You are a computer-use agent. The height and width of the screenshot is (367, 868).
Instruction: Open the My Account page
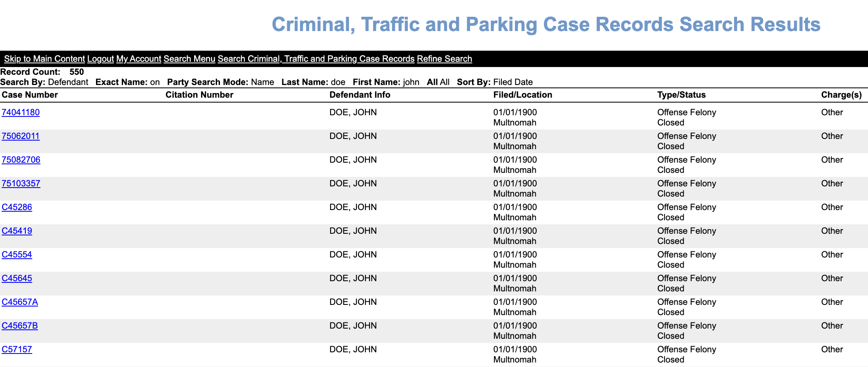click(x=139, y=59)
